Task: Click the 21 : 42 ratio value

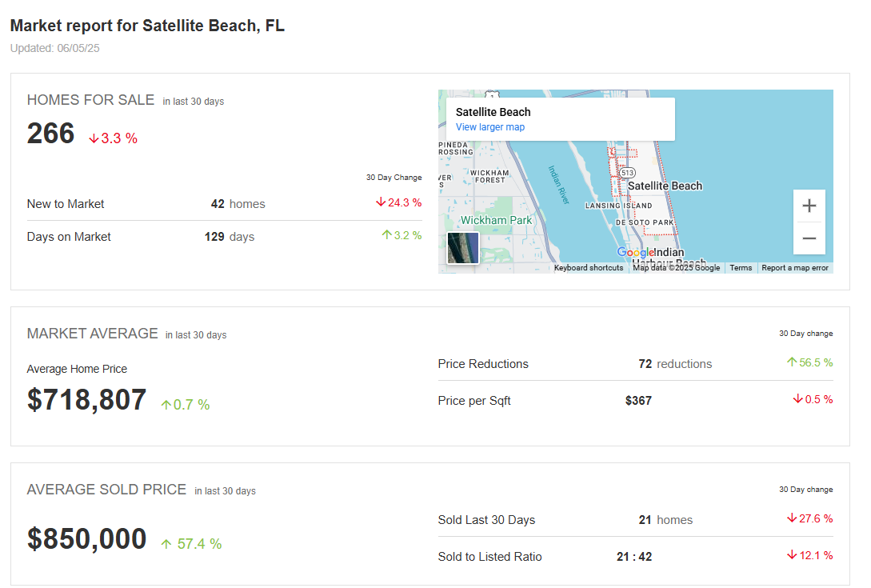Action: (x=633, y=557)
